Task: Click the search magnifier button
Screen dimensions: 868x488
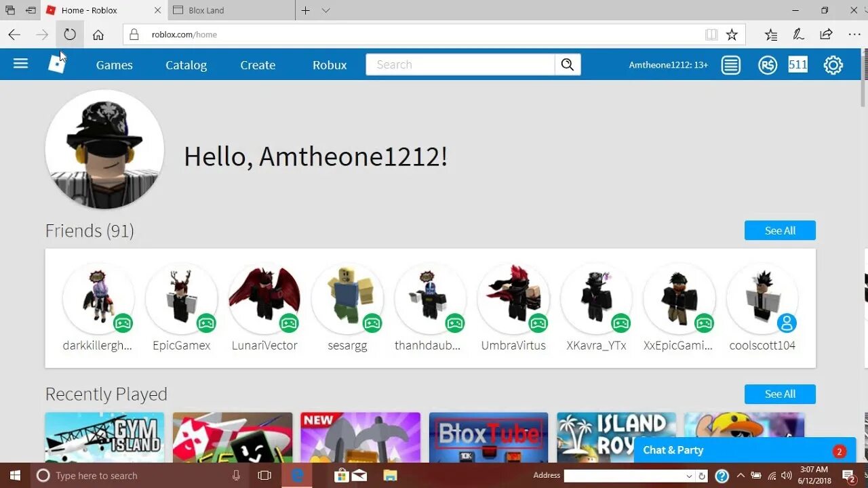Action: (568, 64)
